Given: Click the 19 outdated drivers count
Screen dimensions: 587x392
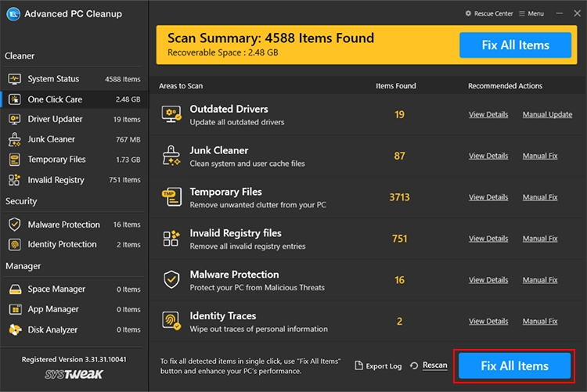Looking at the screenshot, I should pyautogui.click(x=399, y=114).
